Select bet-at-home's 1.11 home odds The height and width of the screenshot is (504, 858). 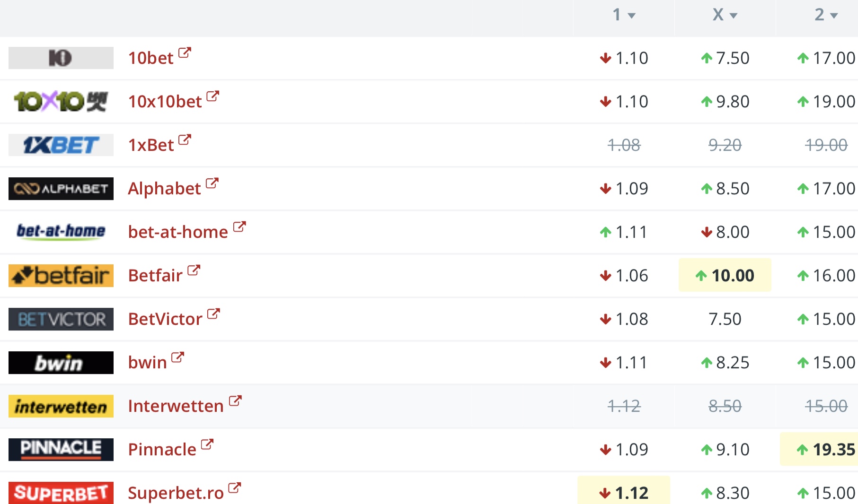[624, 232]
